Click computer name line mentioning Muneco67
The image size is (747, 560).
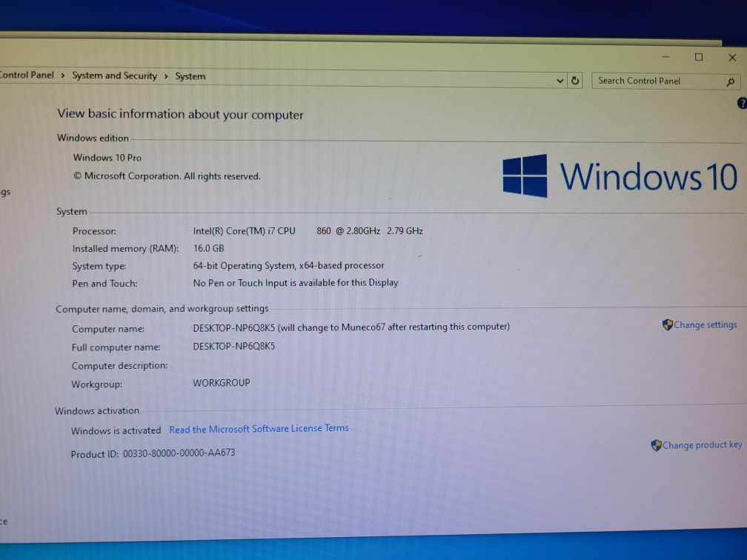coord(351,327)
